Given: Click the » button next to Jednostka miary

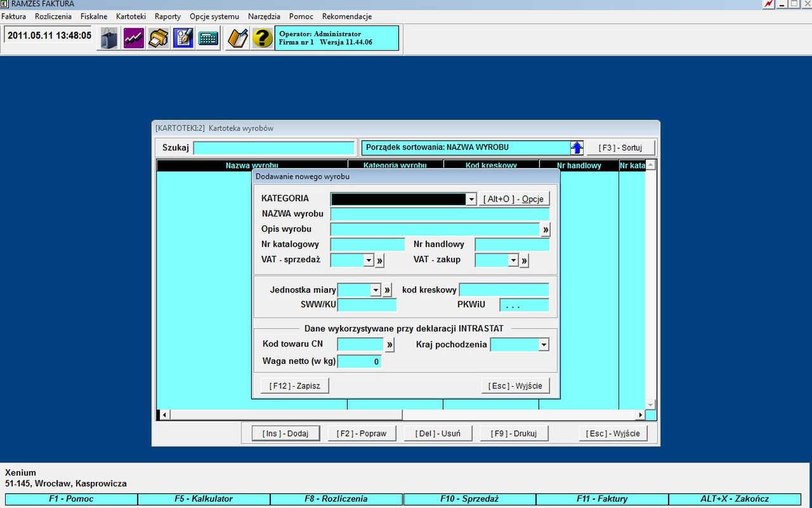Looking at the screenshot, I should 387,290.
